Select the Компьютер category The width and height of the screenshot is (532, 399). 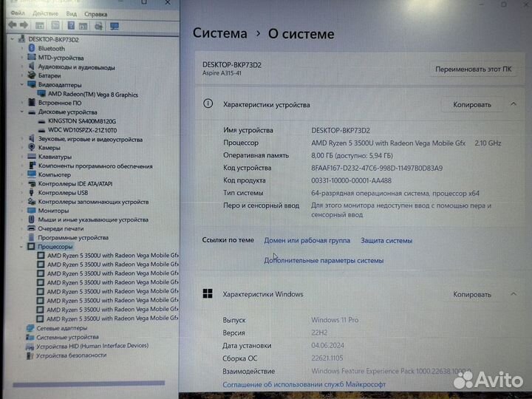tap(54, 174)
